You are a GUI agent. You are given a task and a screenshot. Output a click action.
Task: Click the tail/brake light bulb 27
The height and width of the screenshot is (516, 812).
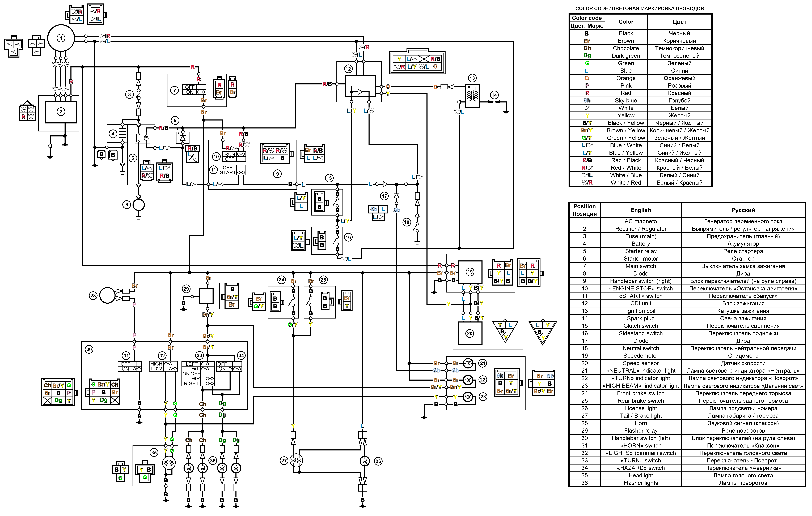point(296,460)
